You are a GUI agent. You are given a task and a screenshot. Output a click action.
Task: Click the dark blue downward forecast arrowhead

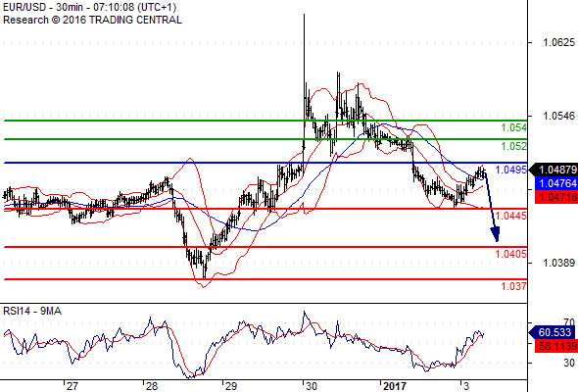[496, 234]
